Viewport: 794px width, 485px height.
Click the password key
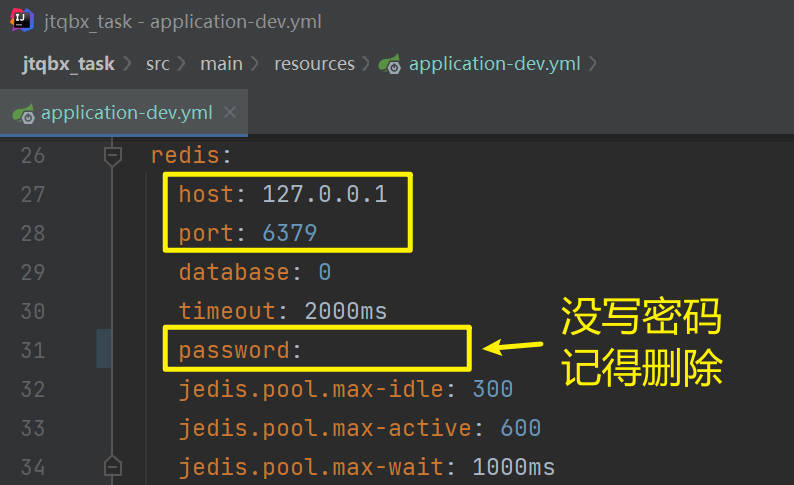[234, 350]
